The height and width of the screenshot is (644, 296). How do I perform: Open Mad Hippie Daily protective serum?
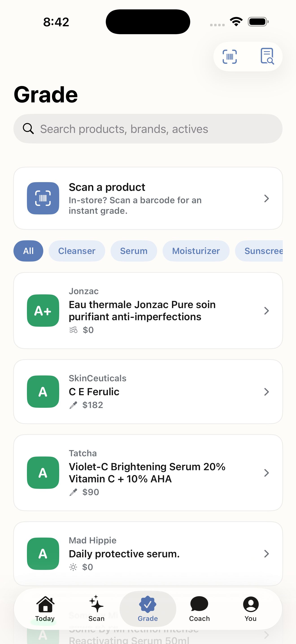[148, 554]
